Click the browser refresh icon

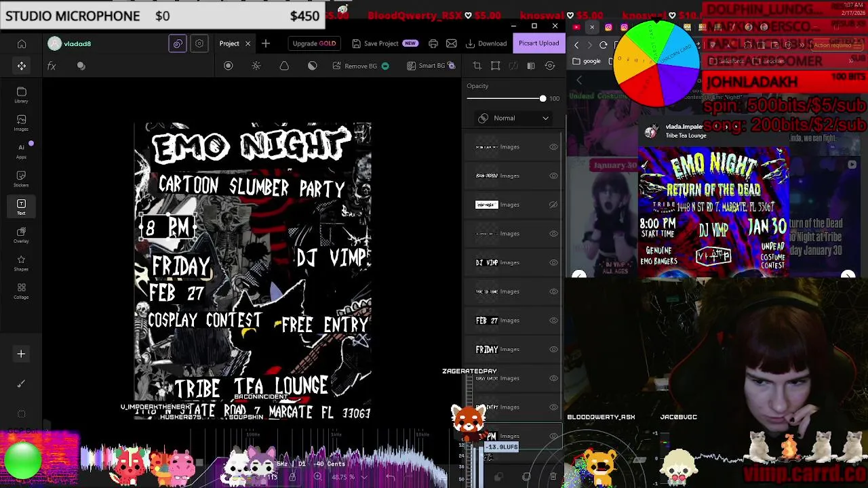[x=603, y=45]
